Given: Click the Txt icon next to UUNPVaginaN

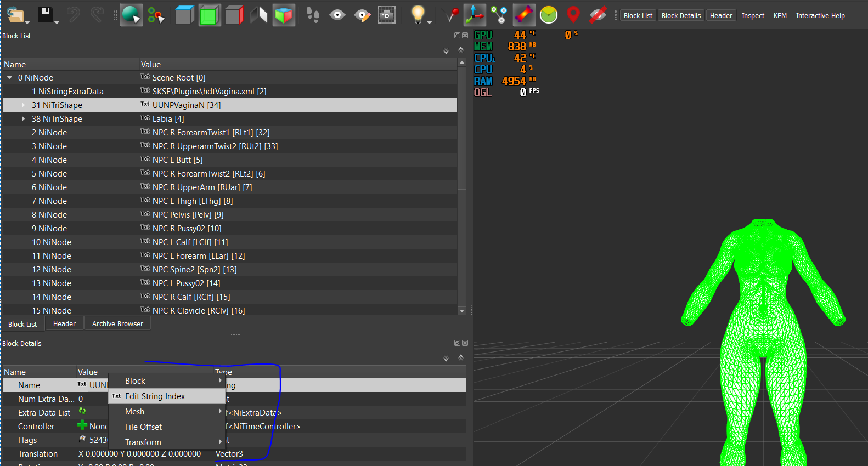Looking at the screenshot, I should [x=145, y=104].
